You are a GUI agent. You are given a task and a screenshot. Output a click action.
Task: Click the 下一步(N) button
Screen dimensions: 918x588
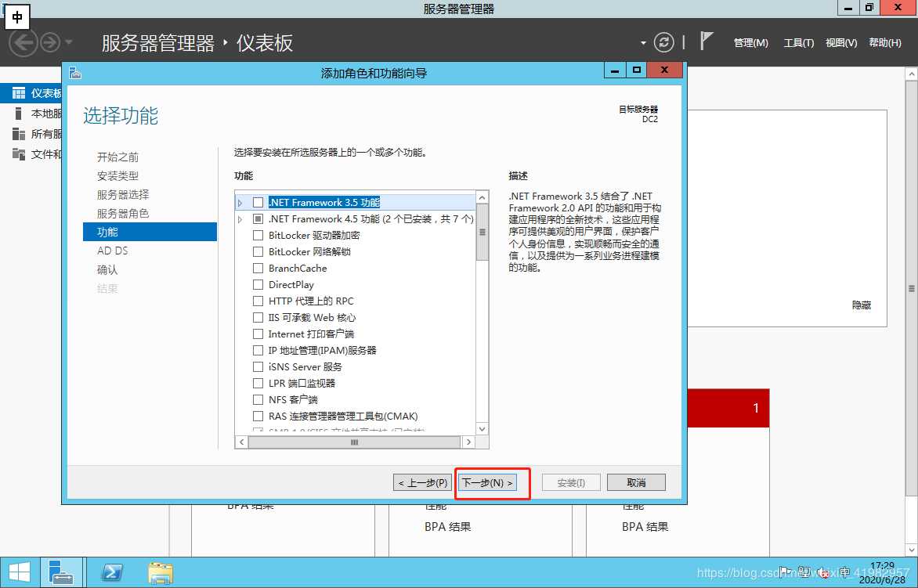pyautogui.click(x=487, y=482)
